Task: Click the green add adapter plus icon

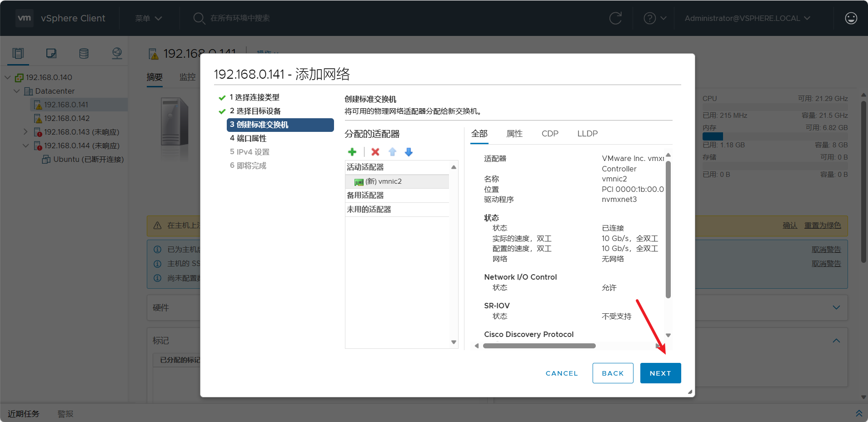Action: coord(352,152)
